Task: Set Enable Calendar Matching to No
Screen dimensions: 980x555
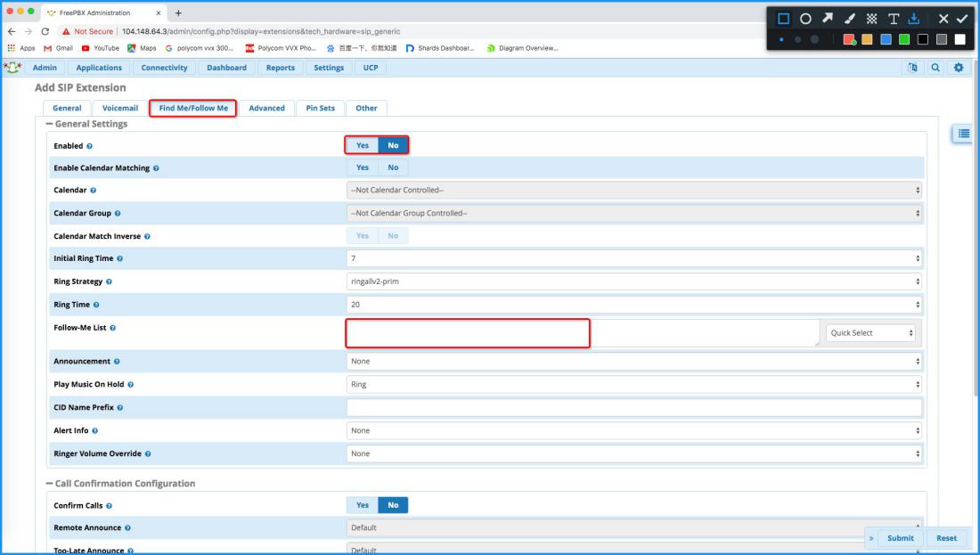Action: [x=393, y=167]
